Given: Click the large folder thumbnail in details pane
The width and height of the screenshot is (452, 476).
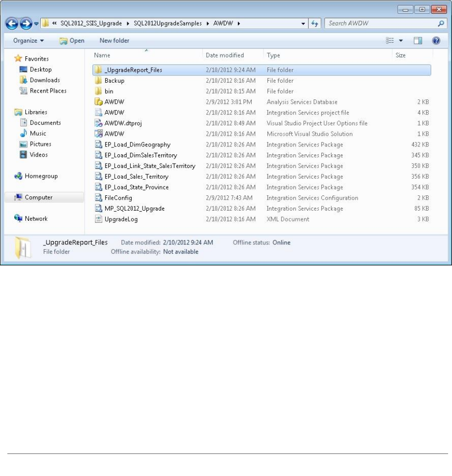Looking at the screenshot, I should [23, 247].
